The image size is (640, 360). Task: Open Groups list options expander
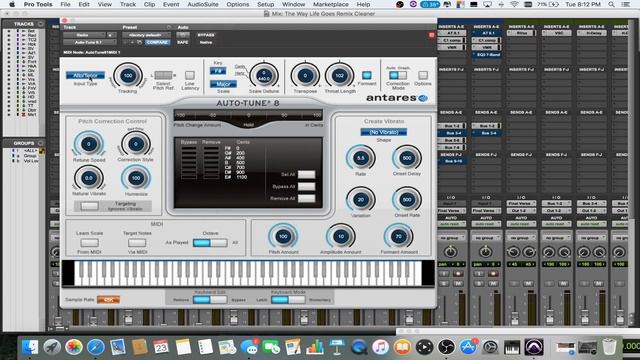pos(40,143)
